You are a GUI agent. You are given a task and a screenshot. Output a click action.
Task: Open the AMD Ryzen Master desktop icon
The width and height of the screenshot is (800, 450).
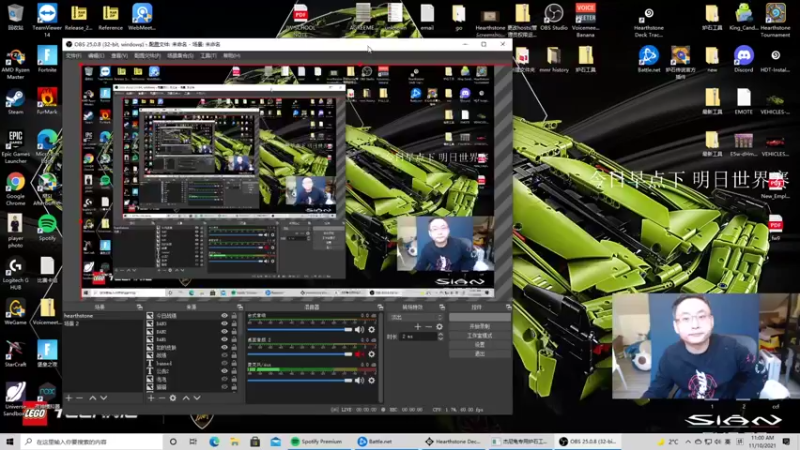(x=15, y=63)
